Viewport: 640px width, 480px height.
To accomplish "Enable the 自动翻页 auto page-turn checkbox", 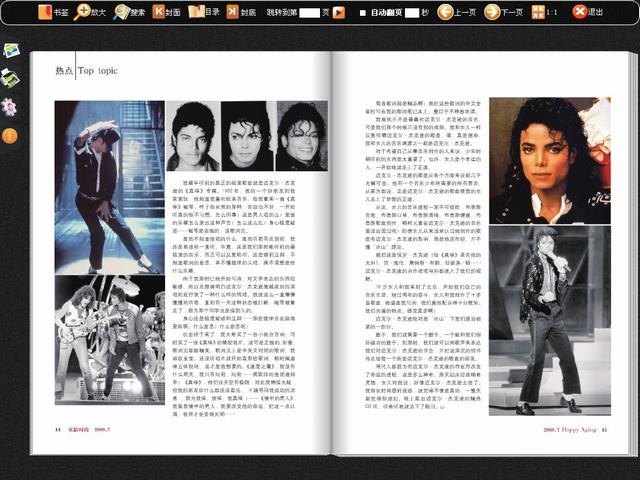I will point(362,13).
